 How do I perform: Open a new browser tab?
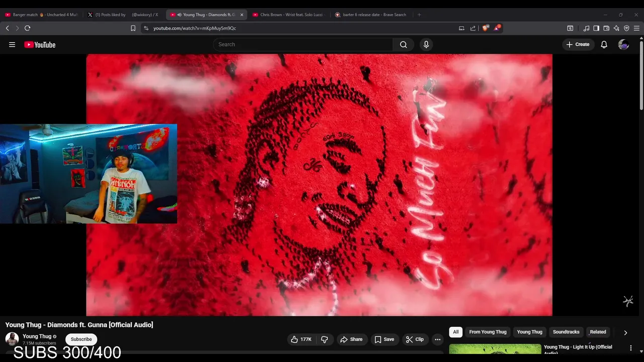pos(419,15)
